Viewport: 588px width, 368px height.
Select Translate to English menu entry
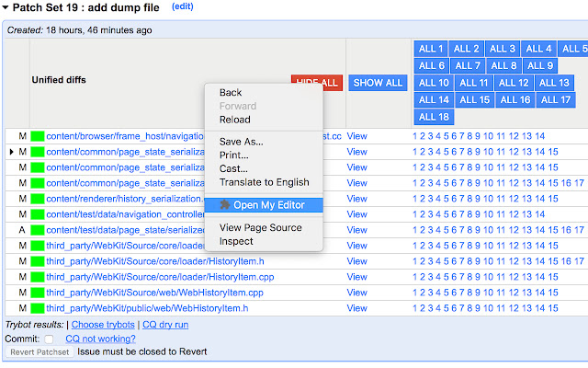point(265,182)
